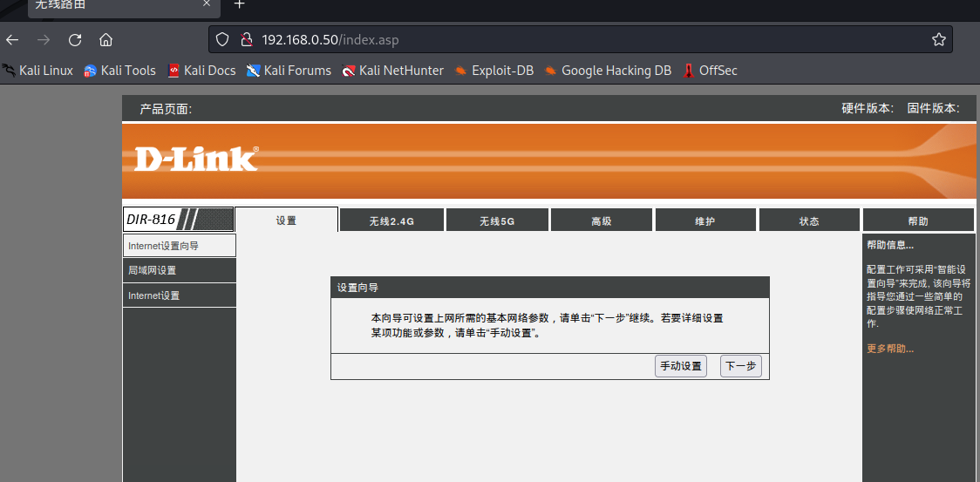980x482 pixels.
Task: Click the DIR-816 model label
Action: click(x=178, y=220)
